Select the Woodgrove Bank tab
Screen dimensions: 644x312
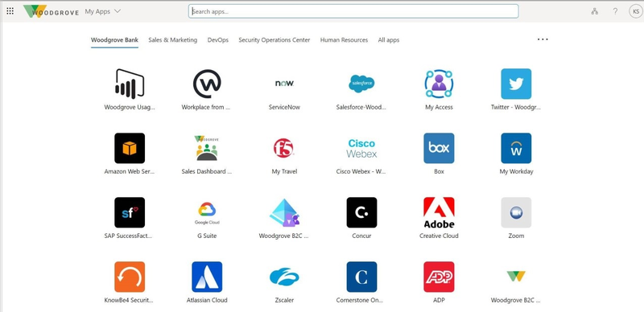coord(114,40)
